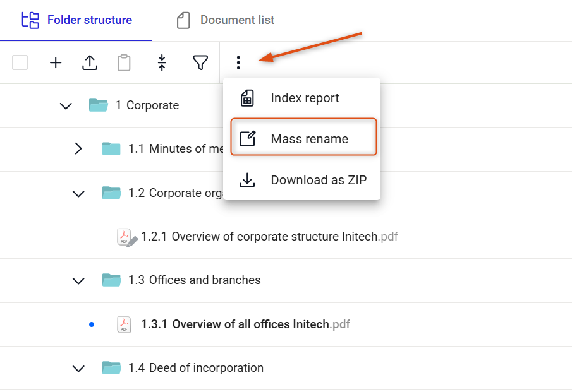Select the 1.2 Corporate folder row
The height and width of the screenshot is (392, 572).
pos(286,193)
